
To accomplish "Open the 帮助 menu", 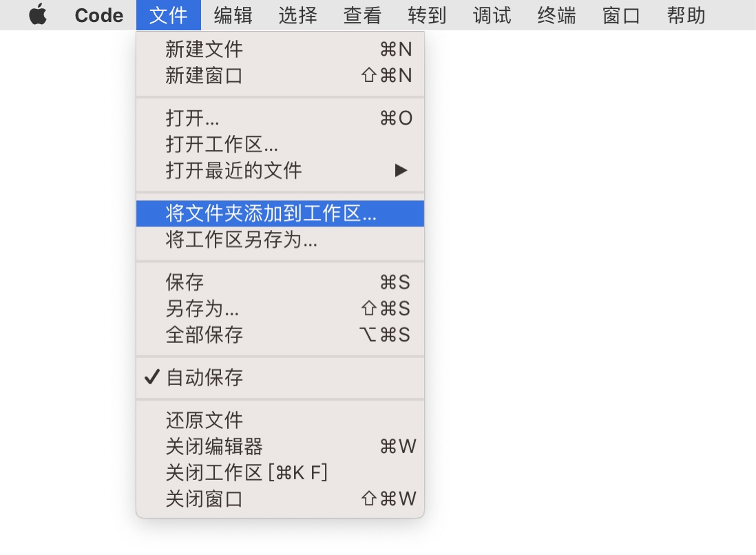I will [x=684, y=15].
